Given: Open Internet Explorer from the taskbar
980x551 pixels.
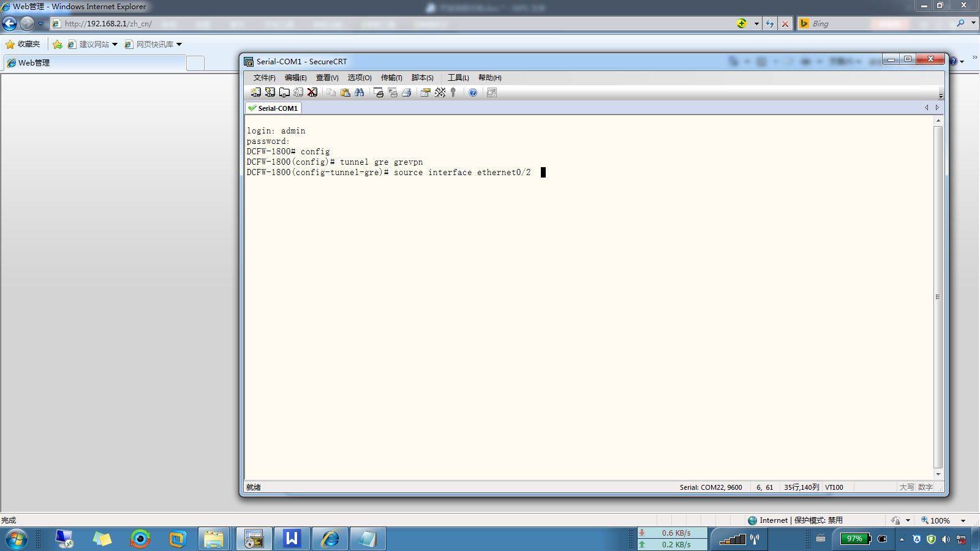Looking at the screenshot, I should click(x=330, y=539).
